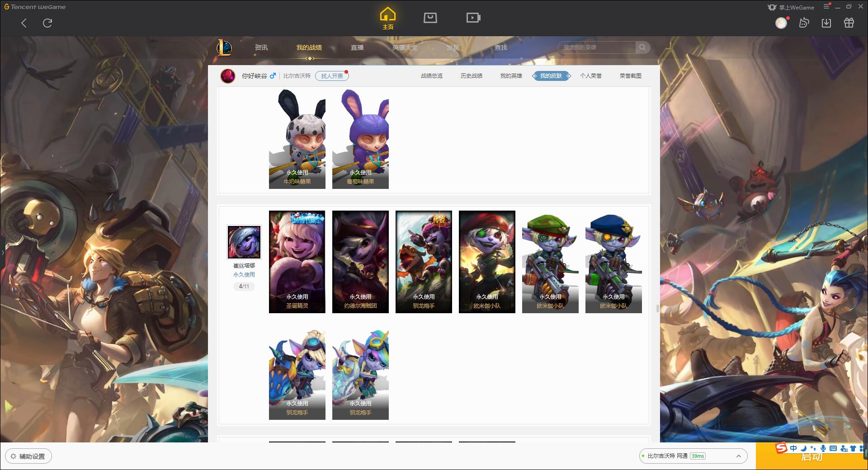Refresh the current page
868x470 pixels.
pos(47,23)
